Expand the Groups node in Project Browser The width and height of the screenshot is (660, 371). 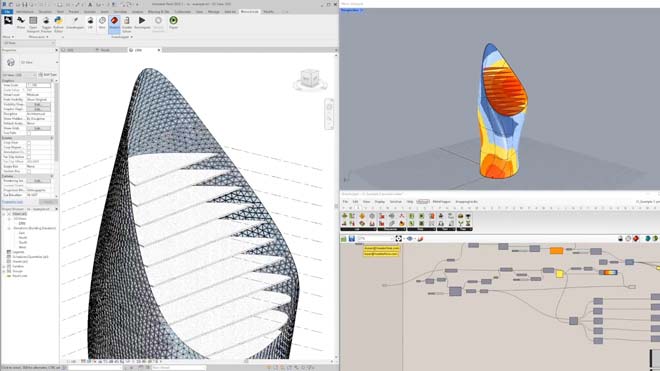[x=4, y=271]
